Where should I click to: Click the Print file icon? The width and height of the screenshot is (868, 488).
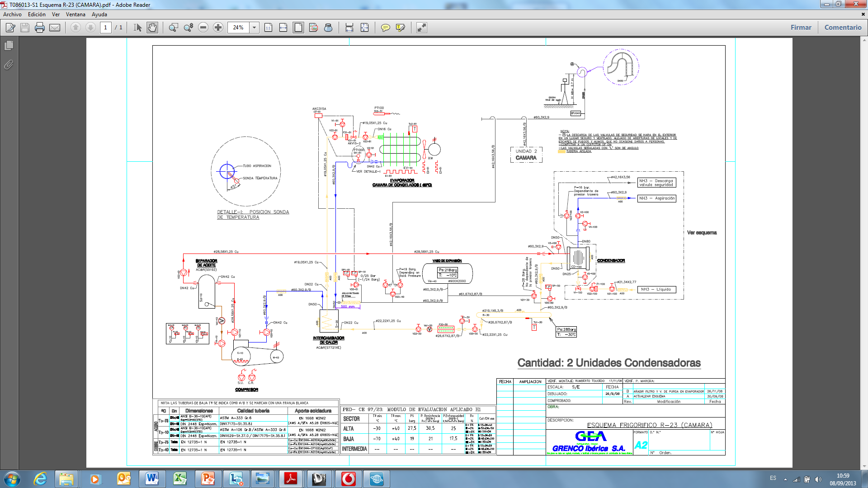tap(40, 28)
